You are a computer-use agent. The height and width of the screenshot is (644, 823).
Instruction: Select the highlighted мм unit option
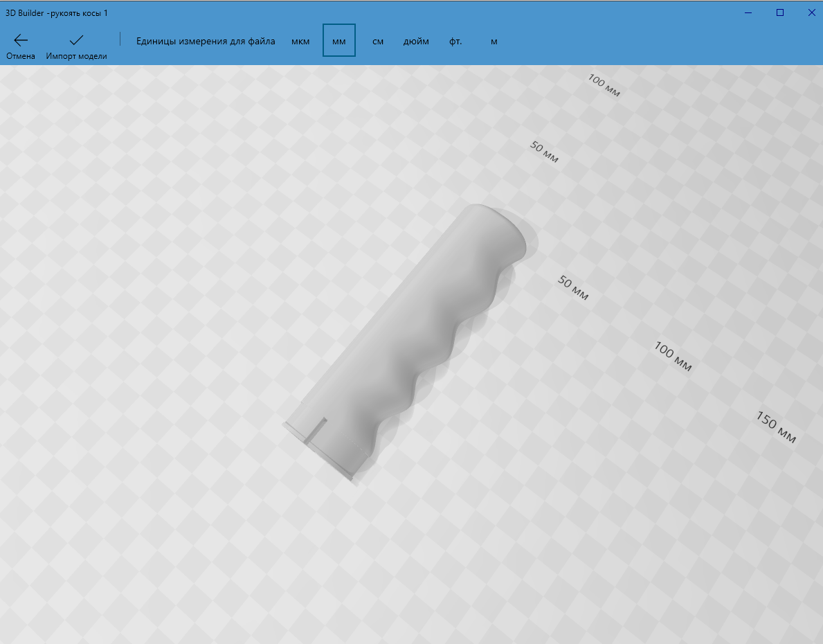coord(339,41)
